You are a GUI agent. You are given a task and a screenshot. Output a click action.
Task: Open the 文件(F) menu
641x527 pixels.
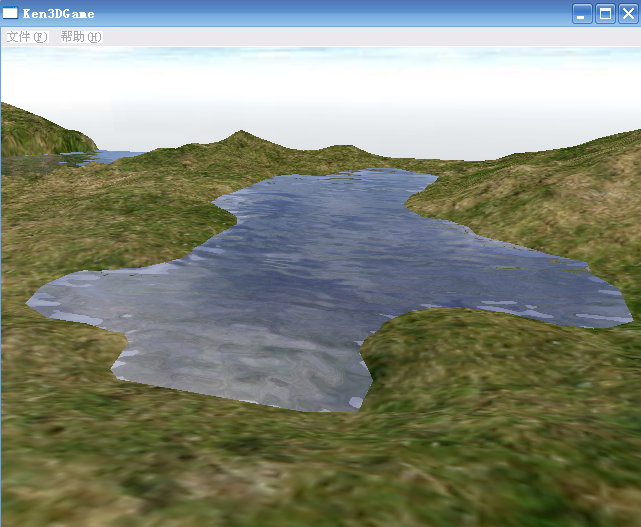coord(27,37)
